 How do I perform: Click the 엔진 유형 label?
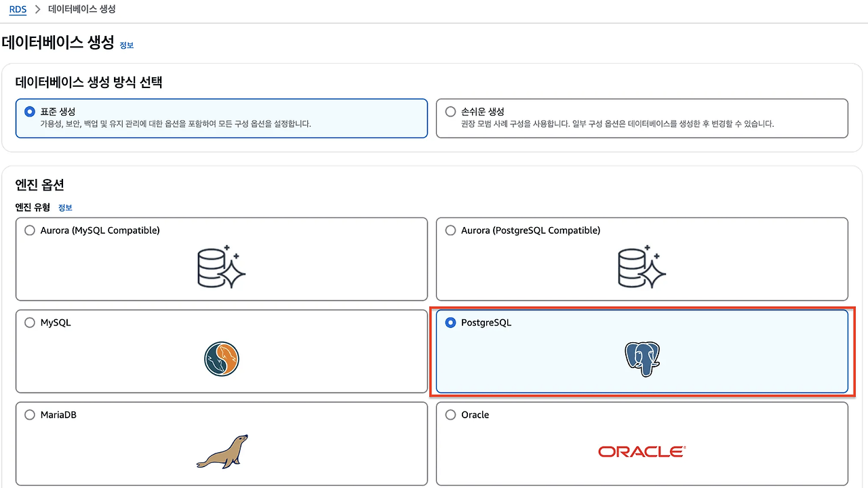[x=33, y=207]
